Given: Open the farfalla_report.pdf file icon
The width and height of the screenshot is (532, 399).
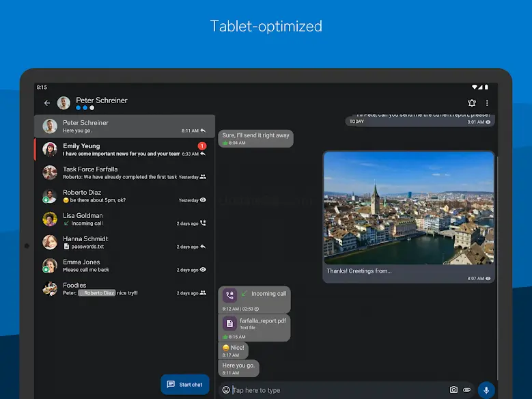Looking at the screenshot, I should (230, 323).
